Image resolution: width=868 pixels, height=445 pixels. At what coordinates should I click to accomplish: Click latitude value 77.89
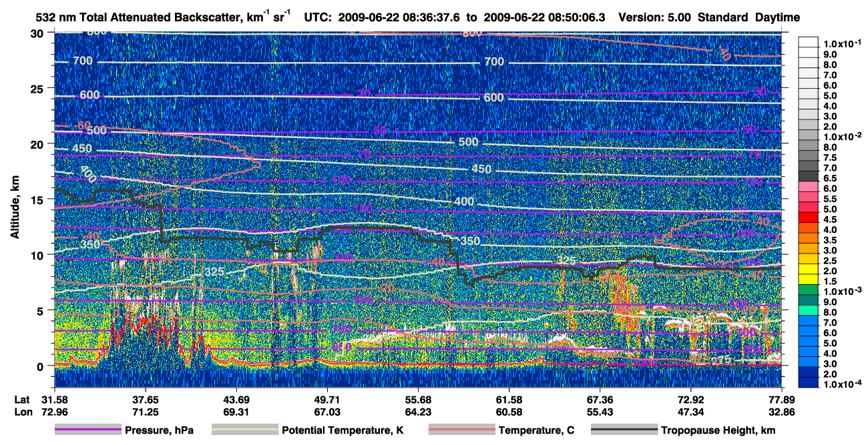(x=781, y=400)
